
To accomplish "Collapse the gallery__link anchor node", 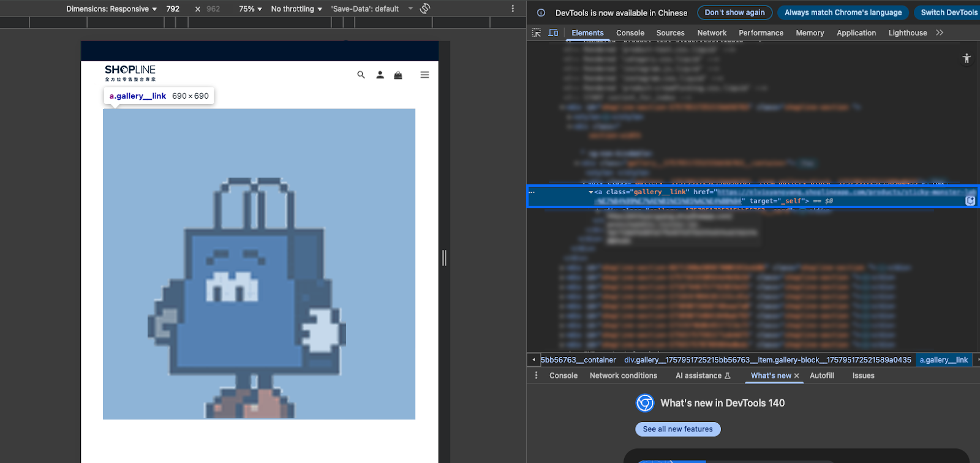I will tap(591, 192).
